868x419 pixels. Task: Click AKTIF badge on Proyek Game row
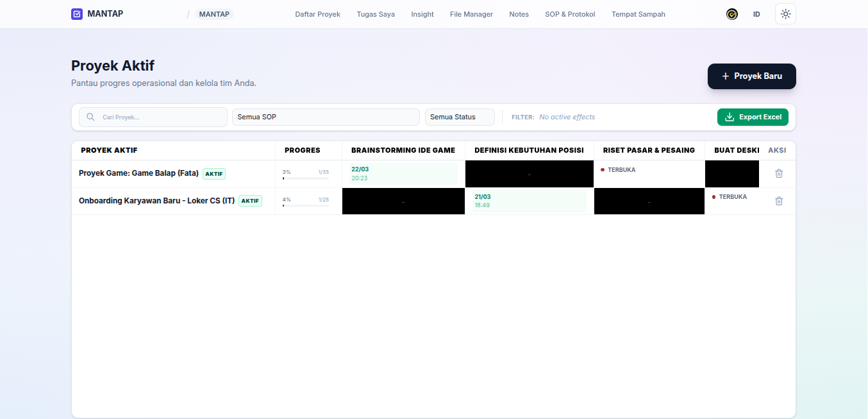pos(214,174)
